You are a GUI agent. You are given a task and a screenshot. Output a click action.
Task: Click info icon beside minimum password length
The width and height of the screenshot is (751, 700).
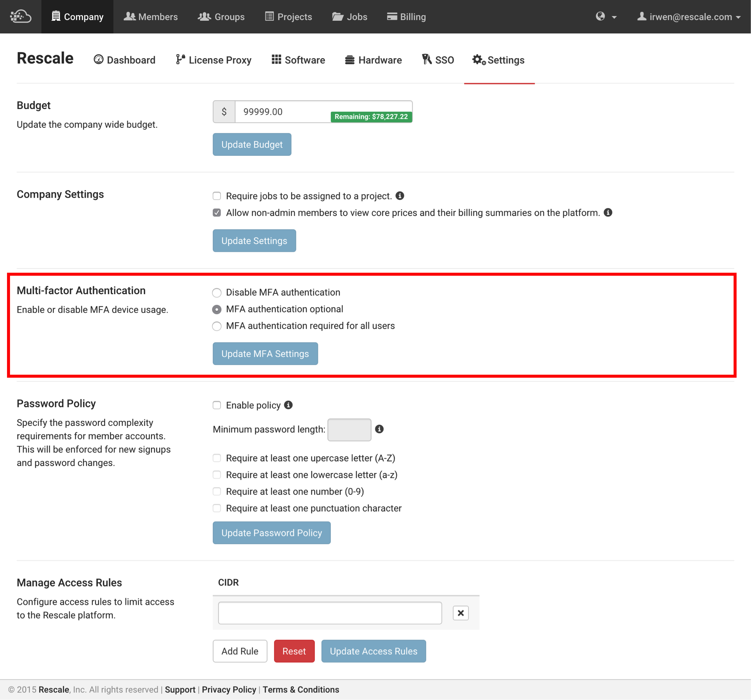coord(379,429)
